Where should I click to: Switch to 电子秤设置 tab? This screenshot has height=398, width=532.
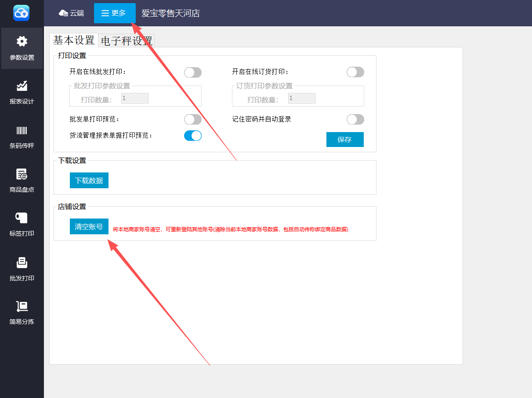coord(127,41)
